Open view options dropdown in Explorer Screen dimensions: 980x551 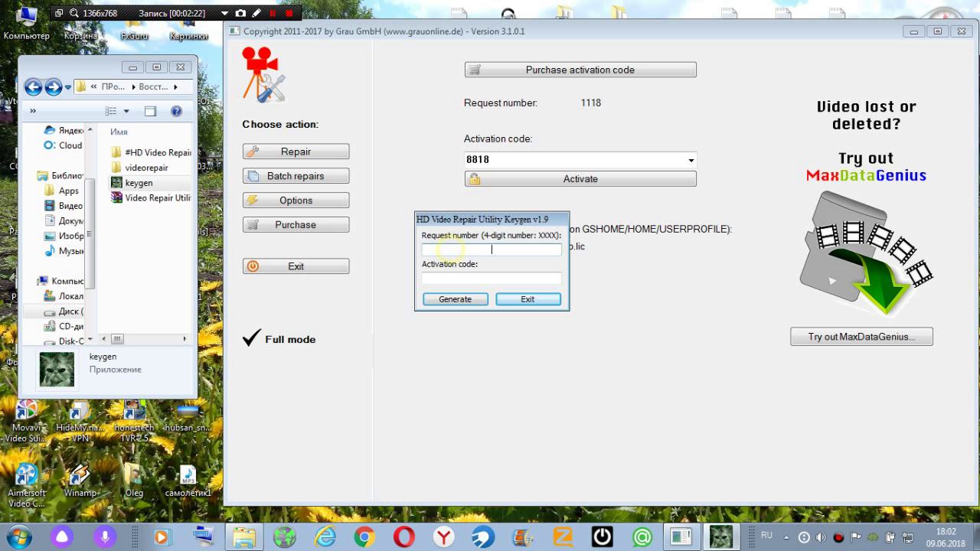point(126,111)
